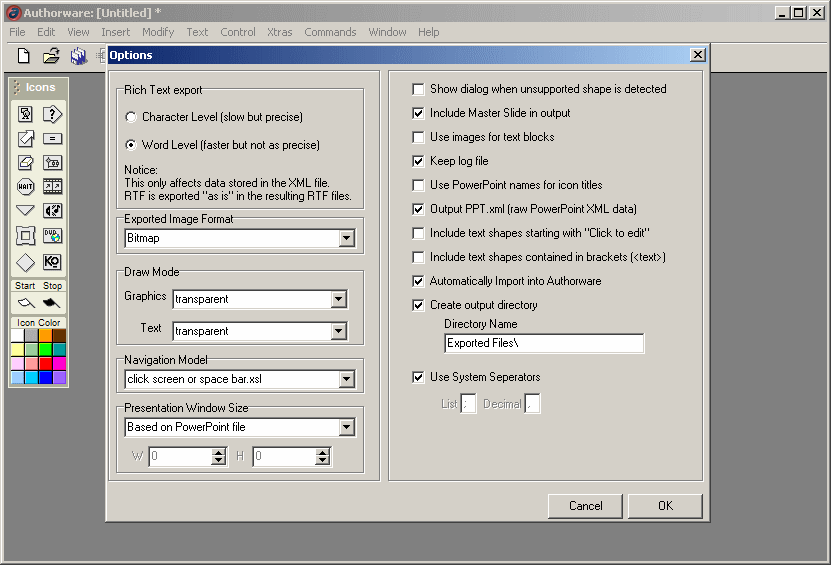Choose the DVD icon in palette

coord(53,236)
